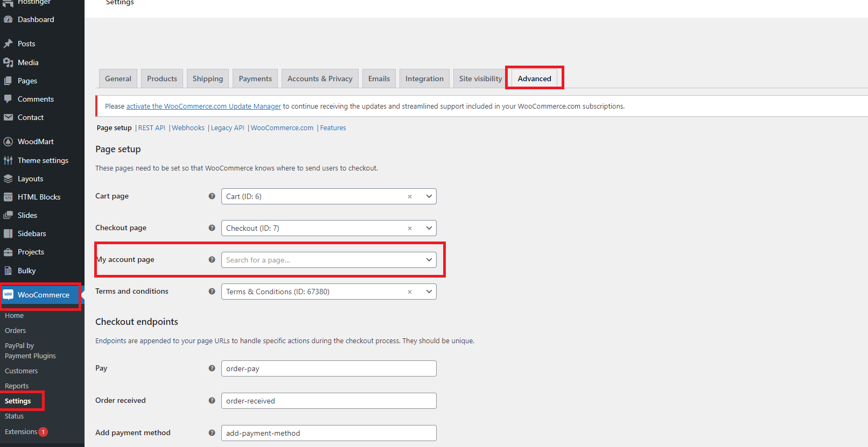Select the Emails tab
This screenshot has height=447, width=868.
(x=379, y=79)
